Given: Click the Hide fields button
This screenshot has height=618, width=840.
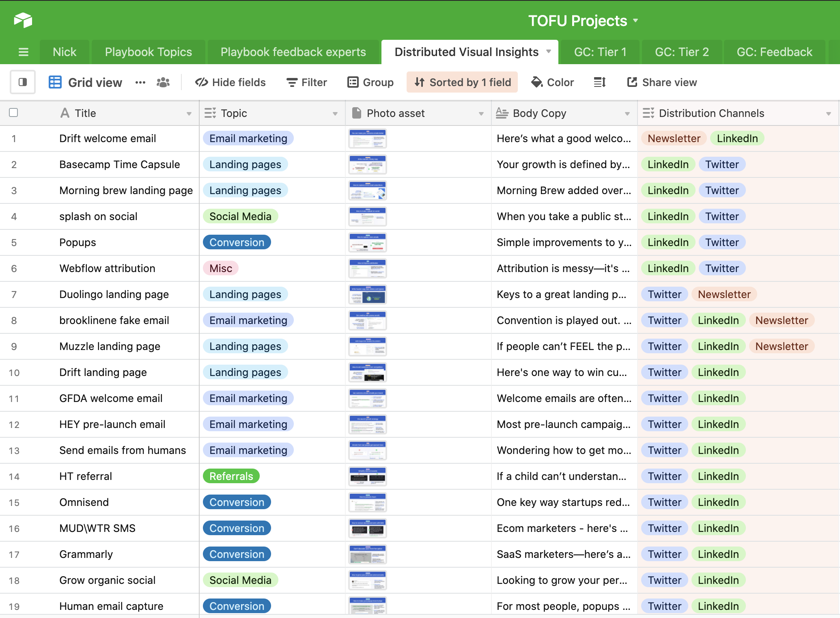Looking at the screenshot, I should click(x=230, y=82).
